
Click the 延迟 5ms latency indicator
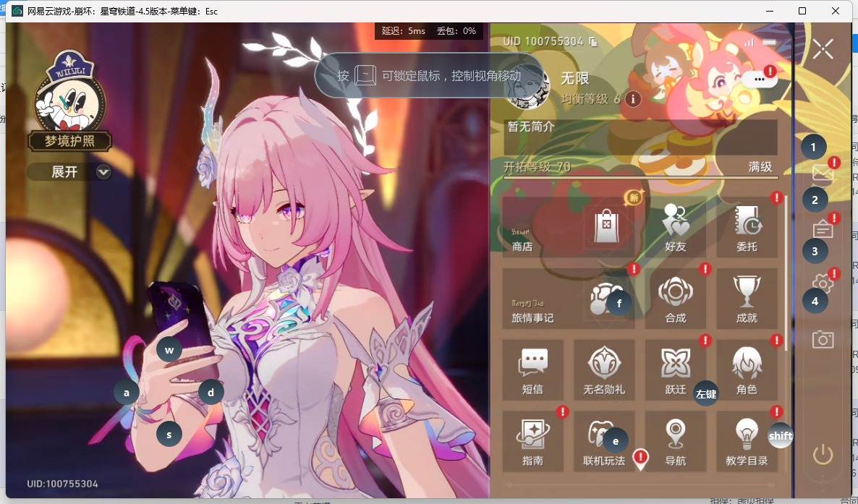point(403,31)
